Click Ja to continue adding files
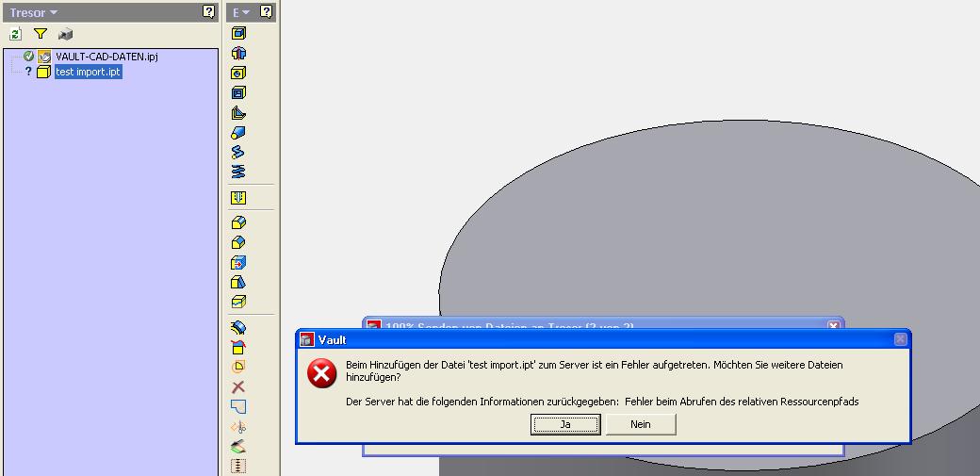Screen dimensions: 980x476 pyautogui.click(x=565, y=424)
